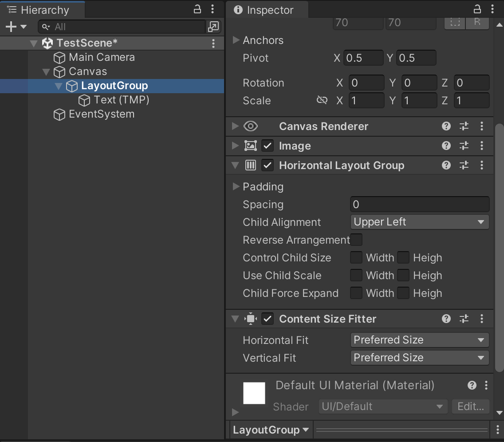Expand the Image component
This screenshot has height=442, width=504.
236,146
